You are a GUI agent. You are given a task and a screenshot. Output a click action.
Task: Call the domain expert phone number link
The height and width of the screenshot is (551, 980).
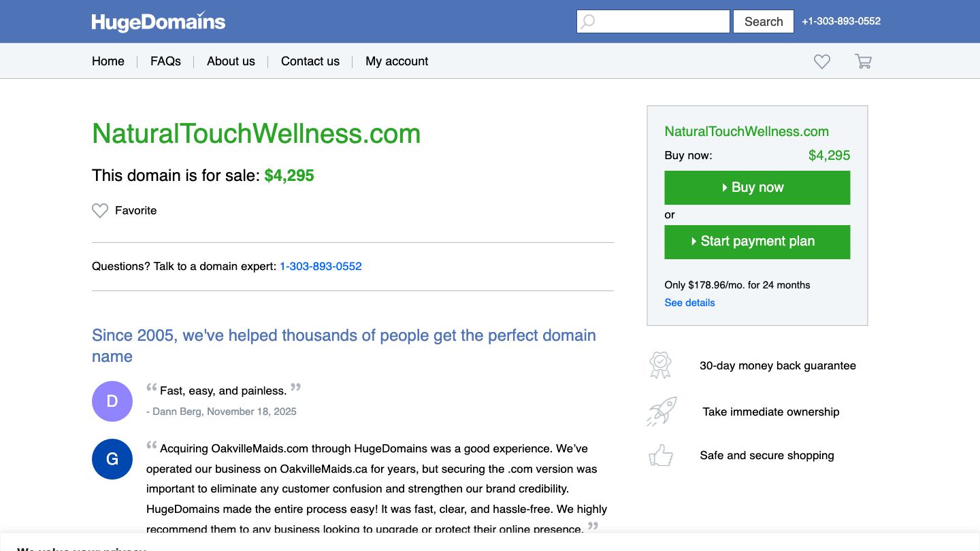click(x=321, y=266)
